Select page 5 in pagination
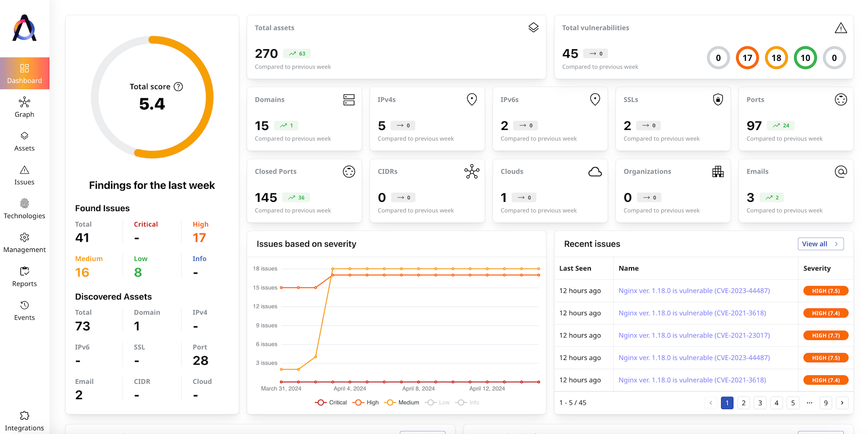The height and width of the screenshot is (434, 868). coord(793,403)
